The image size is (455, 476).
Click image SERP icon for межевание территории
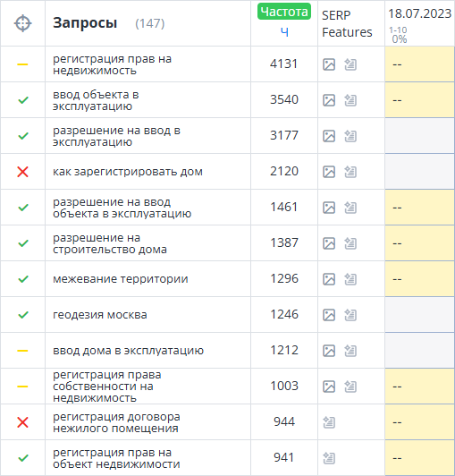click(x=329, y=279)
